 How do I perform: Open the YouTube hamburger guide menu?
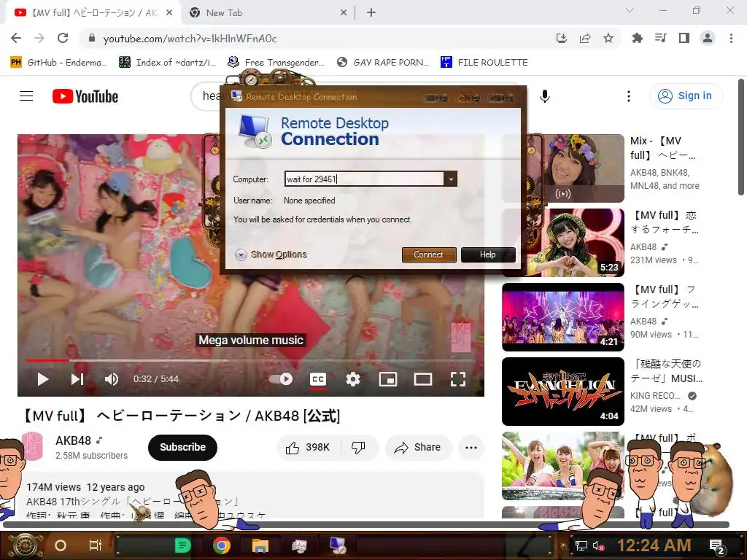coord(26,96)
